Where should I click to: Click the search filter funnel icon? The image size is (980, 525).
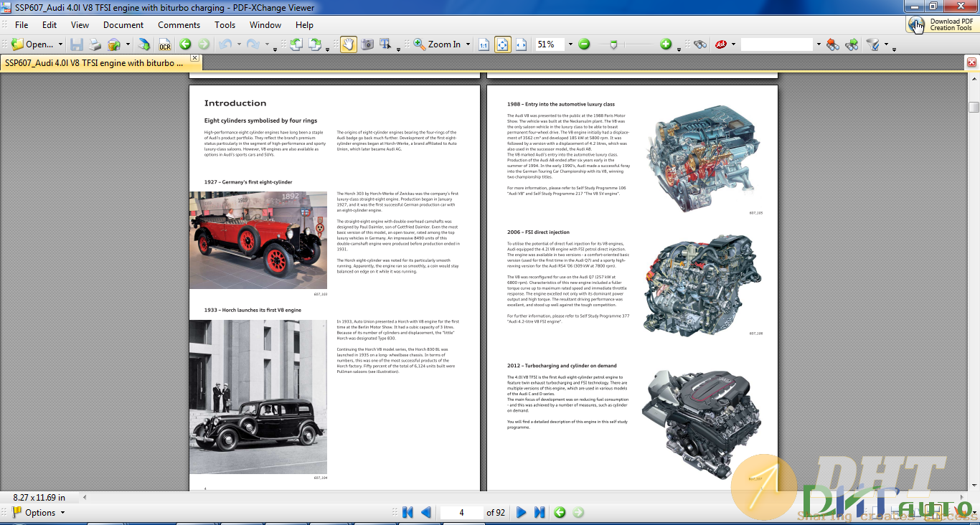point(872,44)
